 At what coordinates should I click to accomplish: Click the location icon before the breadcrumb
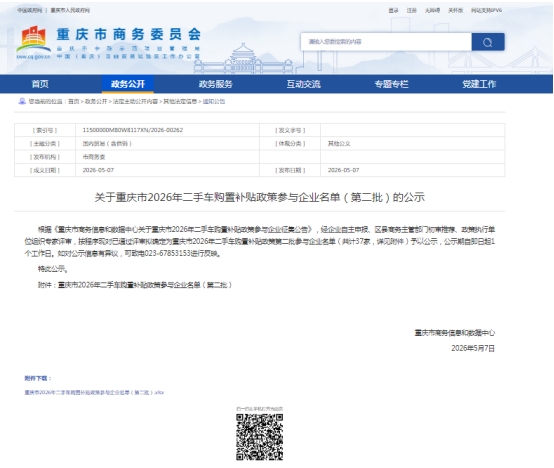(x=22, y=101)
